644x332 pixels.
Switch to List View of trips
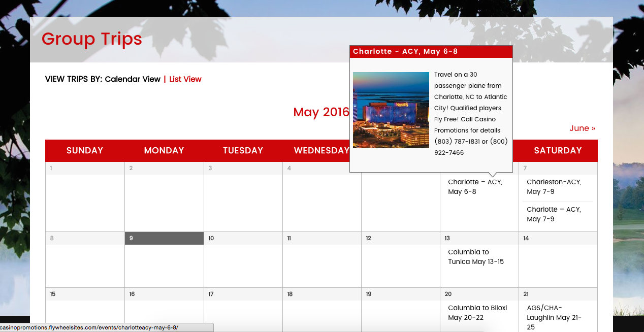[x=185, y=79]
